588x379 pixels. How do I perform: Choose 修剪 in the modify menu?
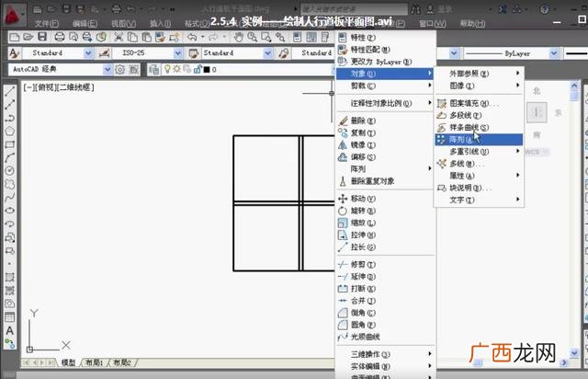pos(386,264)
